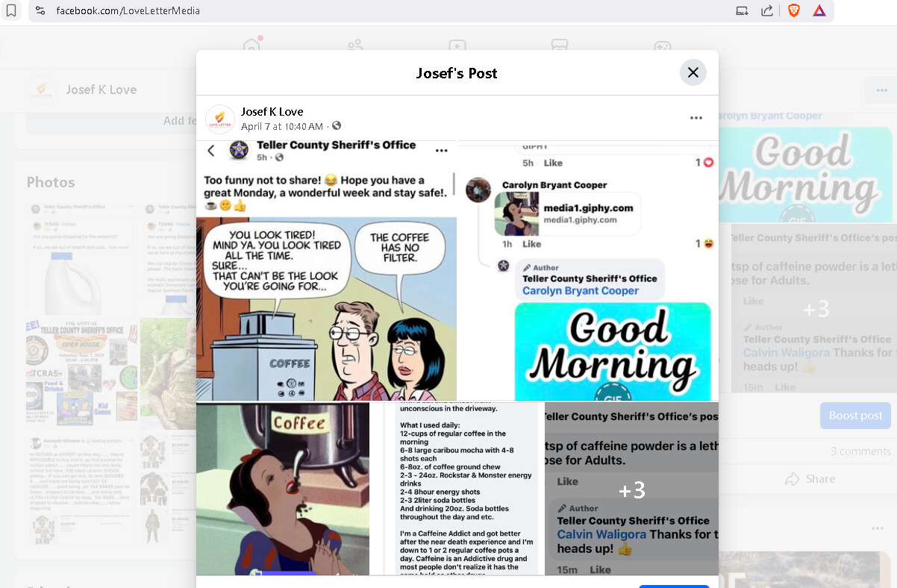
Task: Open the Teller County Sheriff cartoon image
Action: pyautogui.click(x=326, y=270)
